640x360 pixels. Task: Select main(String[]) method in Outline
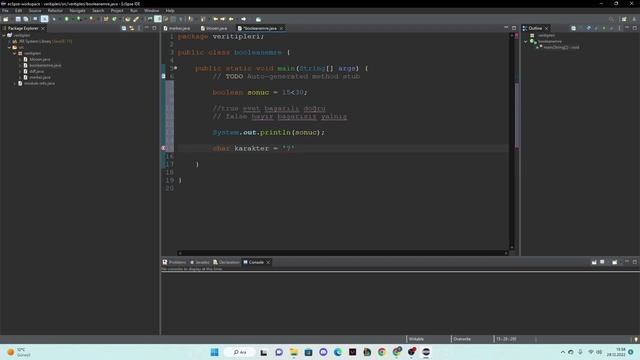pos(561,47)
